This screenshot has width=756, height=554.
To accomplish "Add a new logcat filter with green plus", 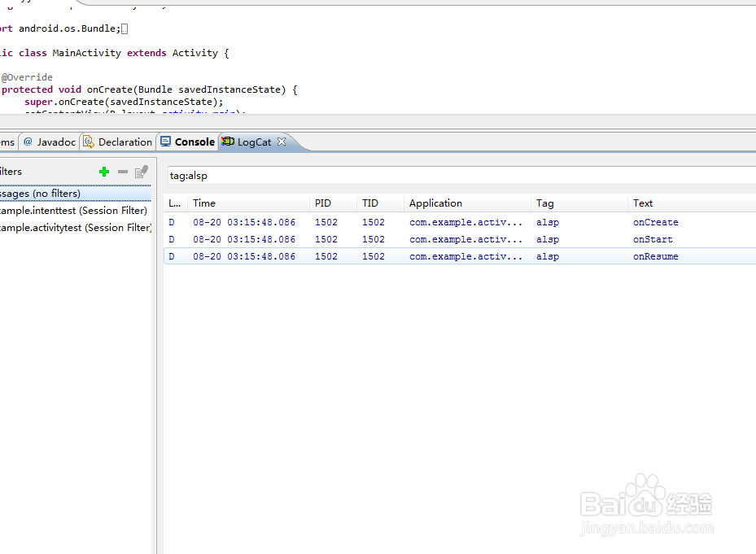I will click(104, 172).
